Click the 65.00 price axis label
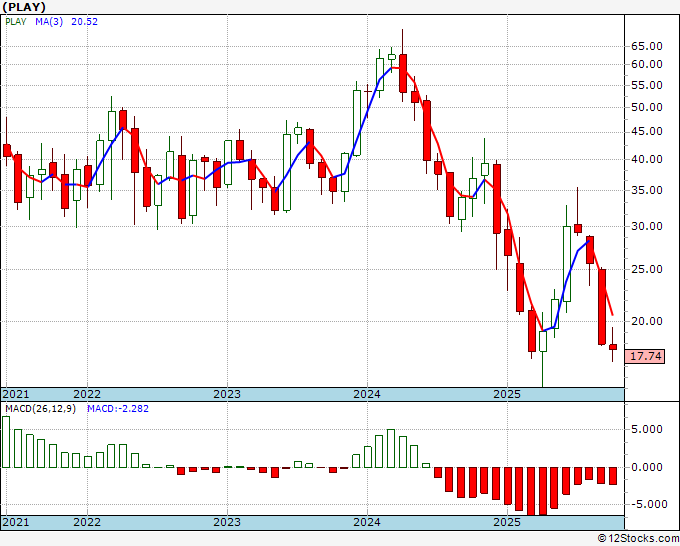The height and width of the screenshot is (546, 680). point(647,46)
